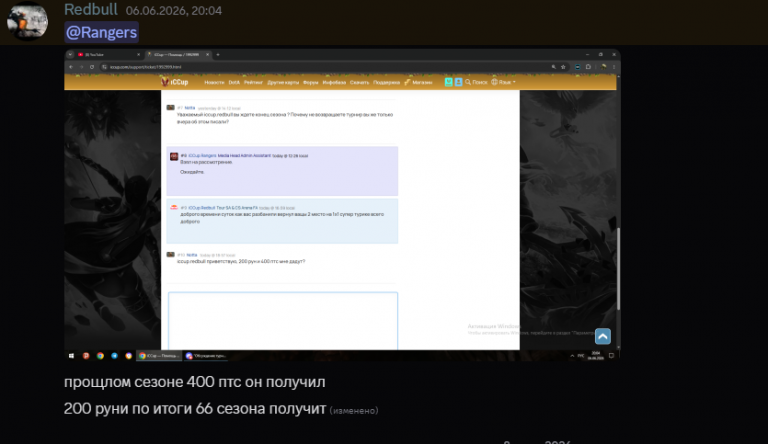This screenshot has width=768, height=444.
Task: Open the Другие карты menu item
Action: click(x=283, y=82)
